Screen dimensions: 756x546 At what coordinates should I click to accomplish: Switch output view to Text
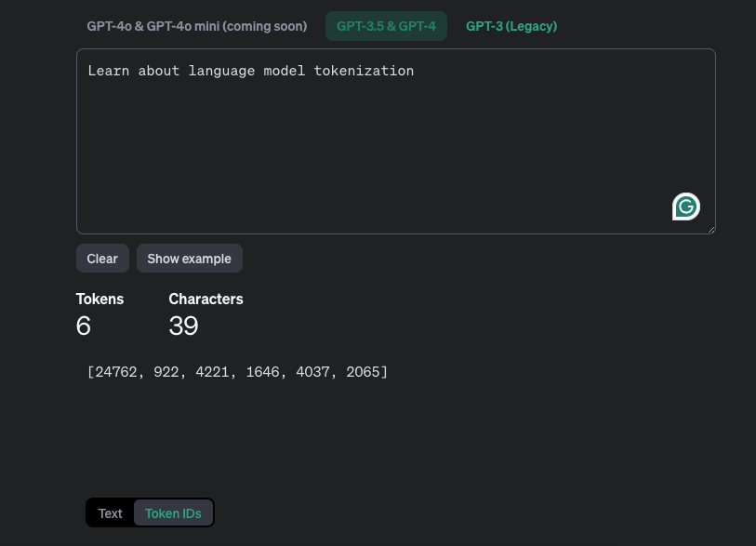pos(111,513)
